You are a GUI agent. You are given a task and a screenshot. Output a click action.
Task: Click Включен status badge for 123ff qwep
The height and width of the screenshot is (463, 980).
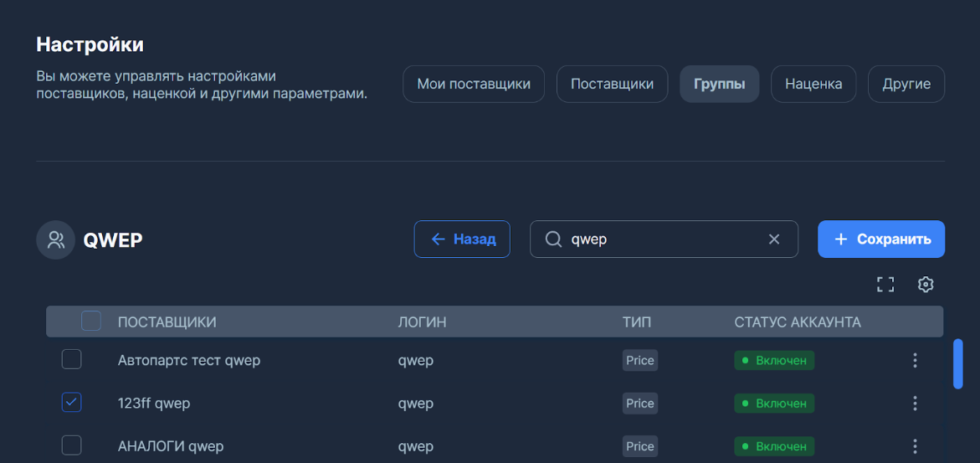(x=774, y=404)
